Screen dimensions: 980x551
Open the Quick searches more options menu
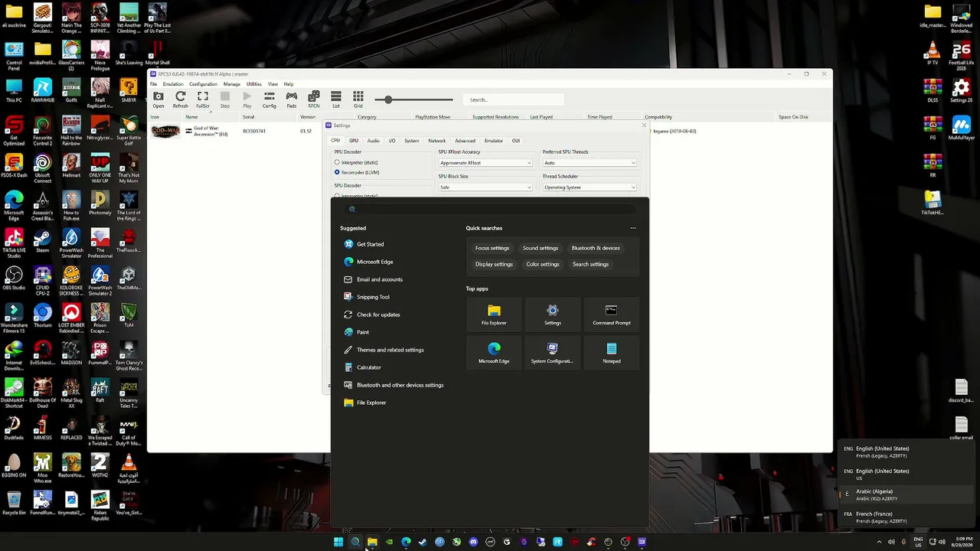coord(633,228)
